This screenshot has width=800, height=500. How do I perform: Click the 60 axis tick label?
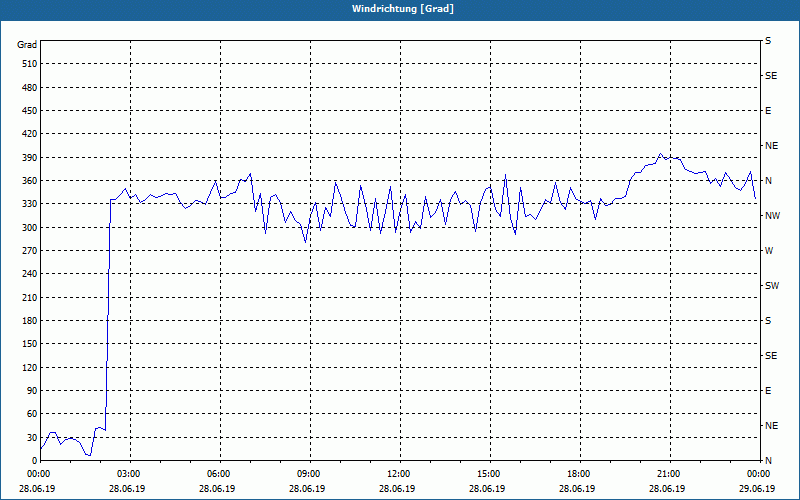point(32,413)
